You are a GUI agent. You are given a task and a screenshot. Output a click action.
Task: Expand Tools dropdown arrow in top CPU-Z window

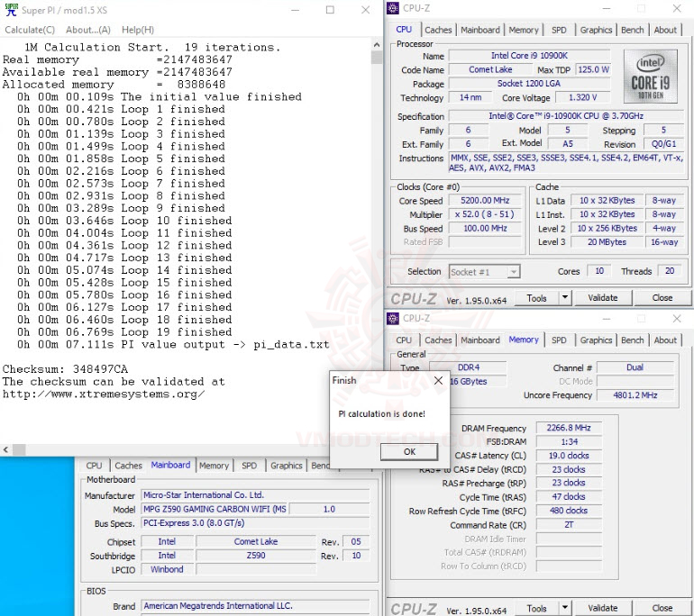(565, 298)
